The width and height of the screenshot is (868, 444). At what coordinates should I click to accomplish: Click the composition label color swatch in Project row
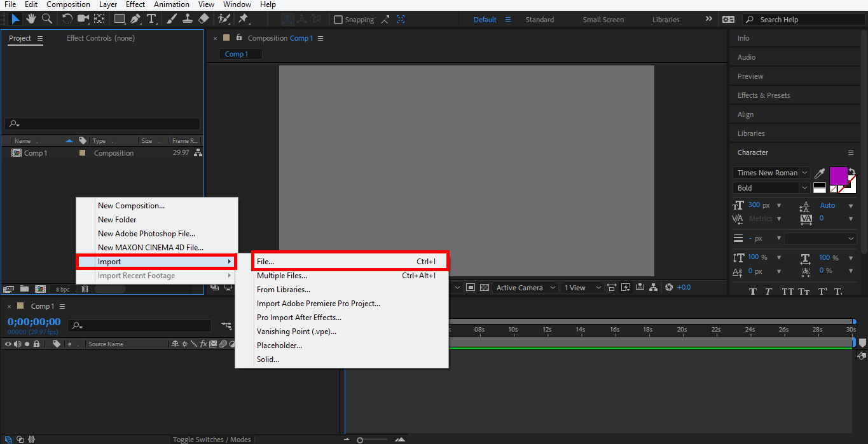(82, 153)
